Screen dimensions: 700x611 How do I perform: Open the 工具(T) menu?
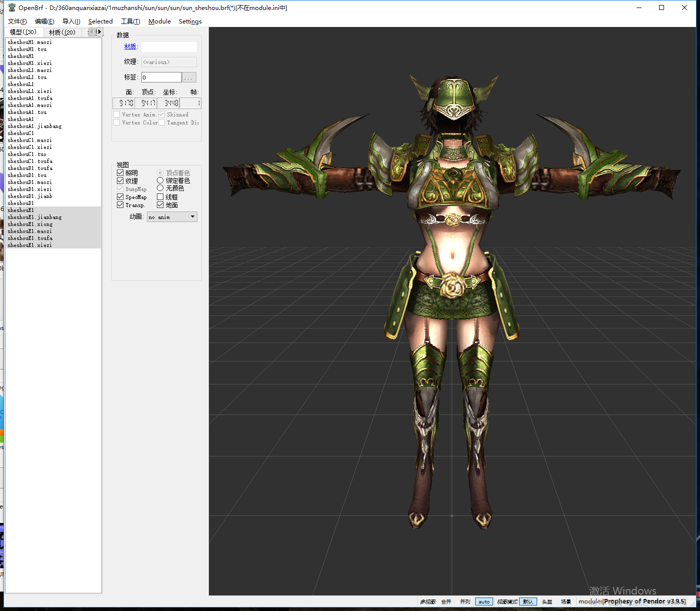coord(130,21)
